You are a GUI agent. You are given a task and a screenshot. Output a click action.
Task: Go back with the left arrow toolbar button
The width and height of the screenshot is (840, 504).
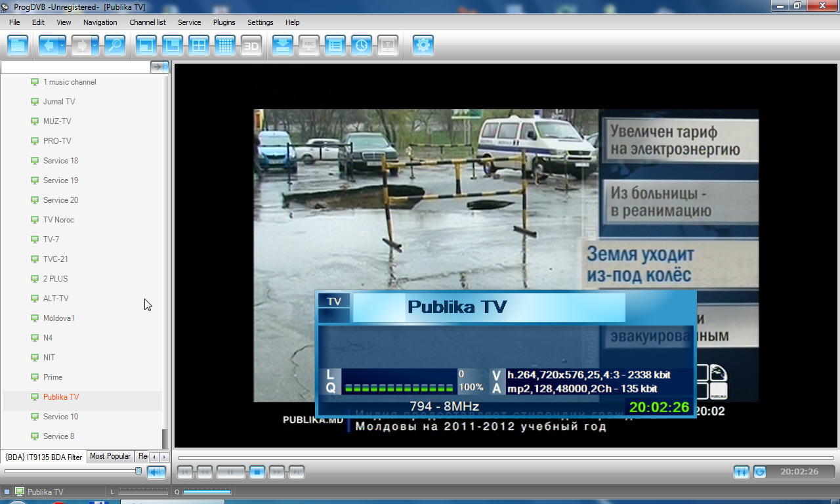click(x=48, y=45)
